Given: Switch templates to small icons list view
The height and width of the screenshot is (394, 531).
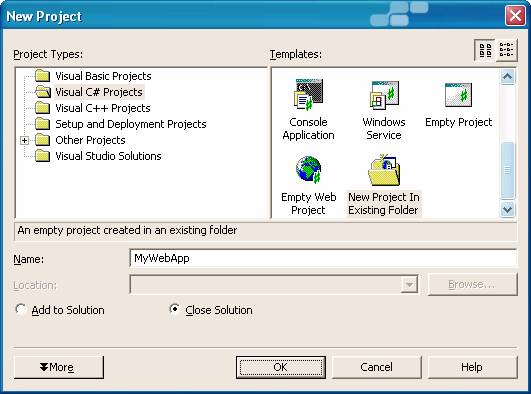Looking at the screenshot, I should point(507,50).
